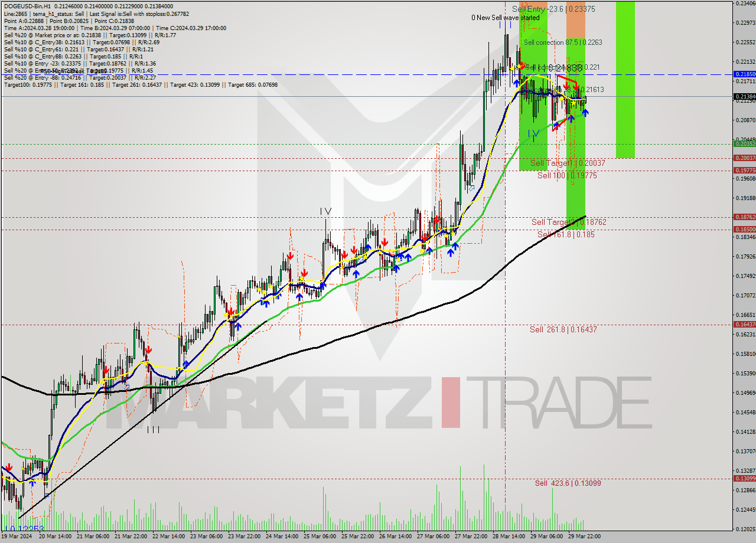This screenshot has height=543, width=756.
Task: Click the 'Sell 161.8 | 0.185' label
Action: click(566, 234)
